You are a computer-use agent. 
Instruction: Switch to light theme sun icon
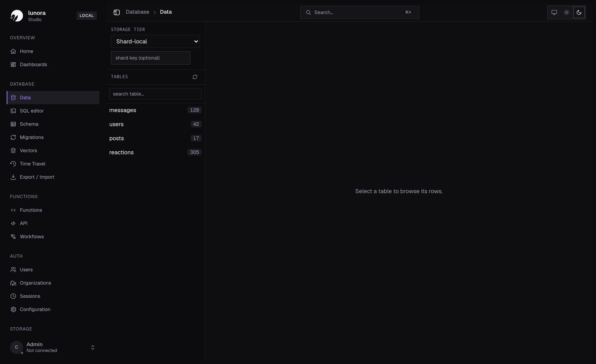tap(566, 12)
